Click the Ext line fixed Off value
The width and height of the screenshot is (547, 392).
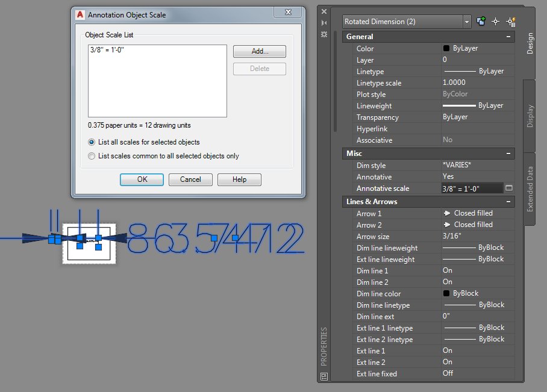(x=478, y=373)
